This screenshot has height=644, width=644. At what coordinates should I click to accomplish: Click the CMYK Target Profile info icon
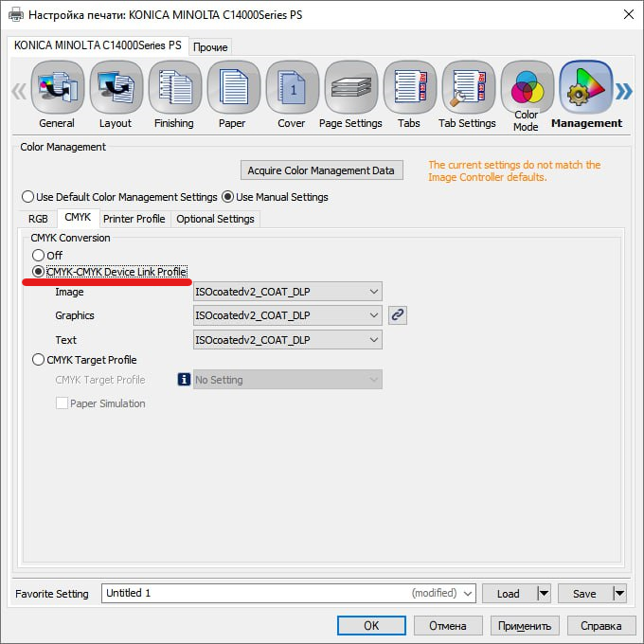[184, 380]
